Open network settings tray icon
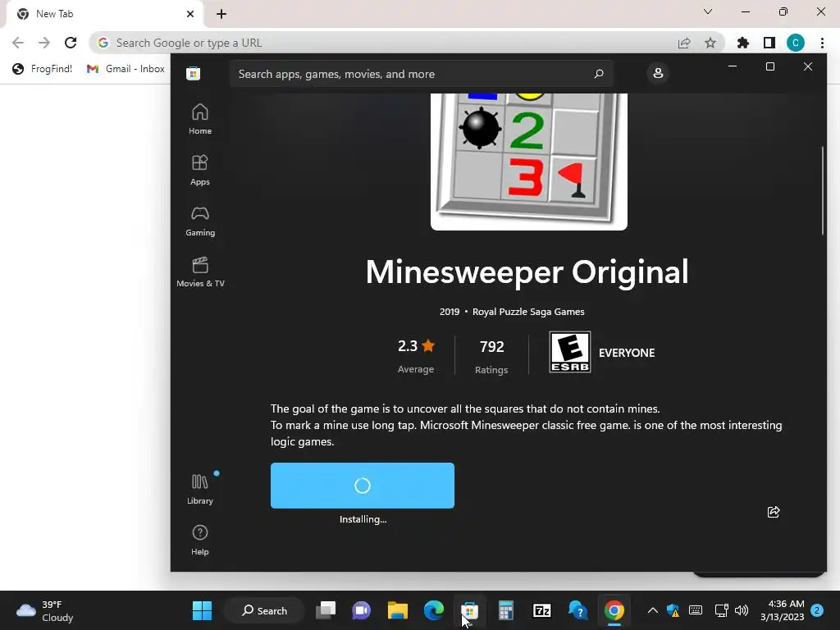The image size is (840, 630). [x=721, y=610]
